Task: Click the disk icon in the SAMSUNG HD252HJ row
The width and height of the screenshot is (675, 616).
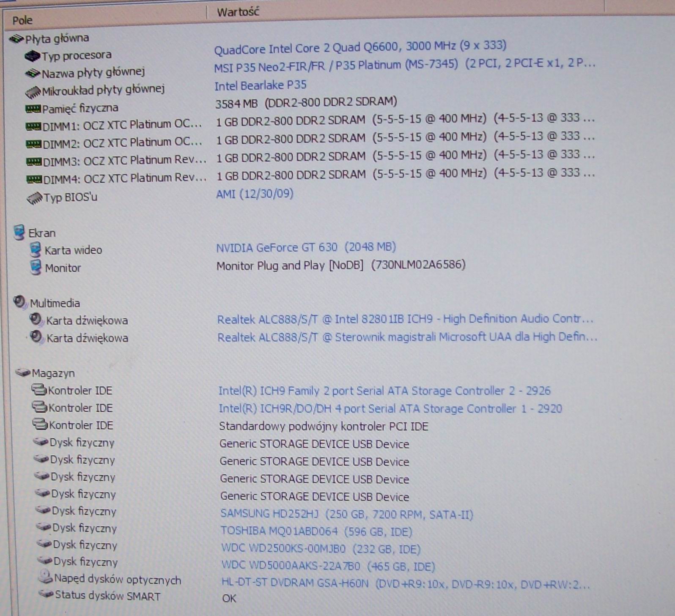Action: tap(43, 510)
